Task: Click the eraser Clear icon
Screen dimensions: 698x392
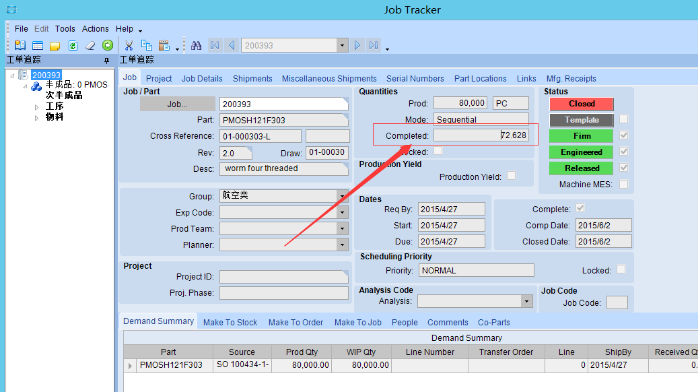Action: pos(90,45)
